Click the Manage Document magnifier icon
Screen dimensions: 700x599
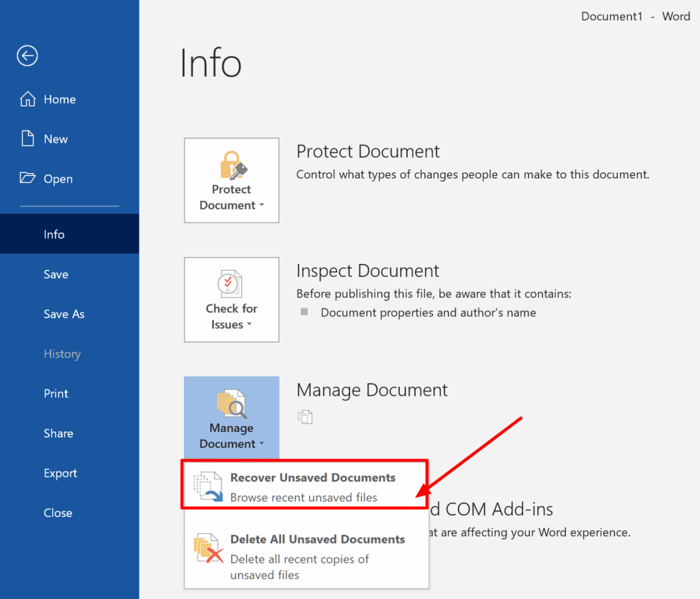[231, 404]
